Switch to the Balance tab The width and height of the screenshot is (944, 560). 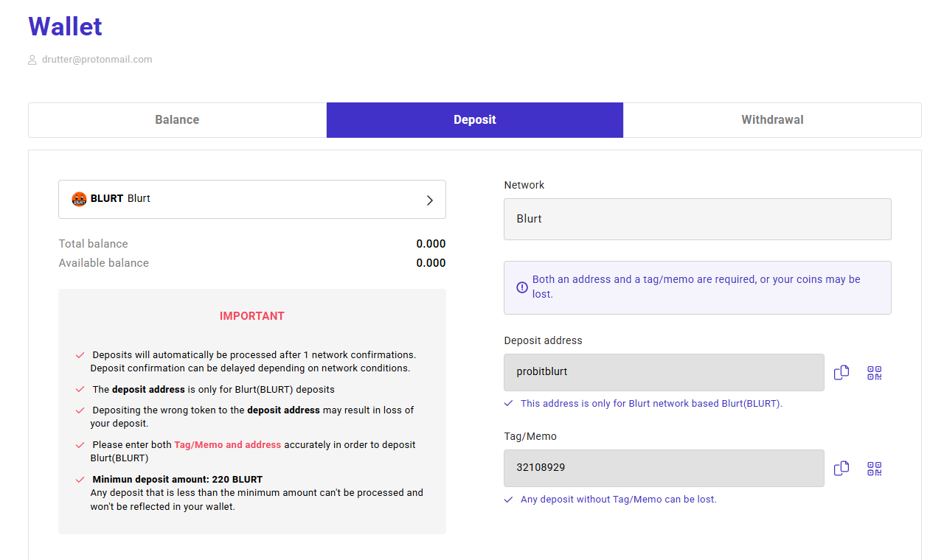(x=177, y=120)
